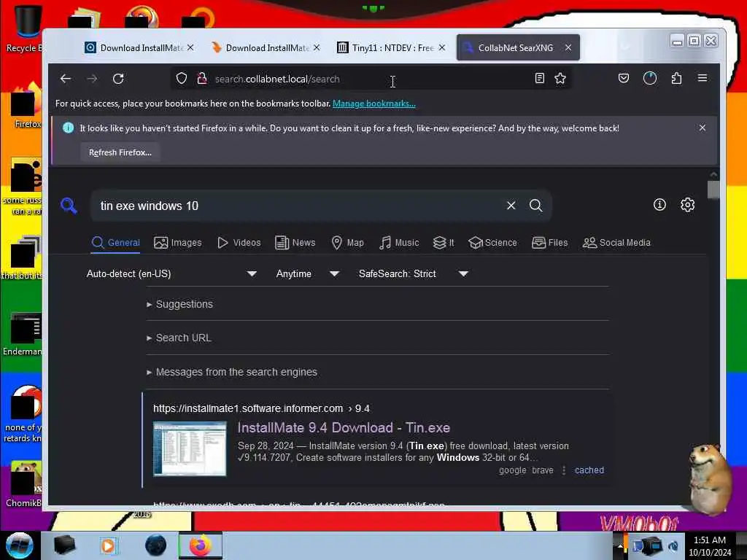Open InstallMate 9.4 Download - Tin.exe result

[x=344, y=427]
